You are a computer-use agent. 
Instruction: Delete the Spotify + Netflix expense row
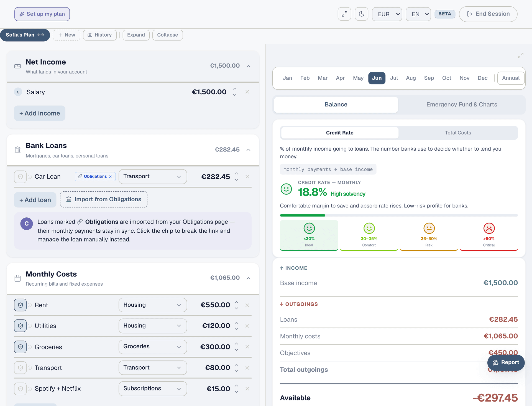(247, 389)
